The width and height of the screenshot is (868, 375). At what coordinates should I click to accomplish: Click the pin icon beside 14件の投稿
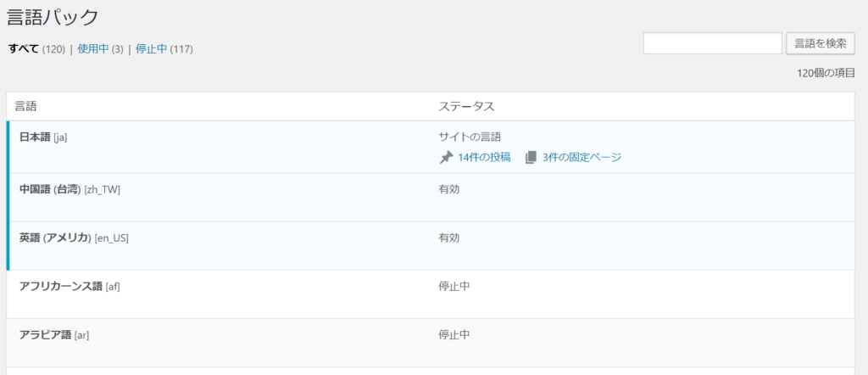click(x=446, y=157)
